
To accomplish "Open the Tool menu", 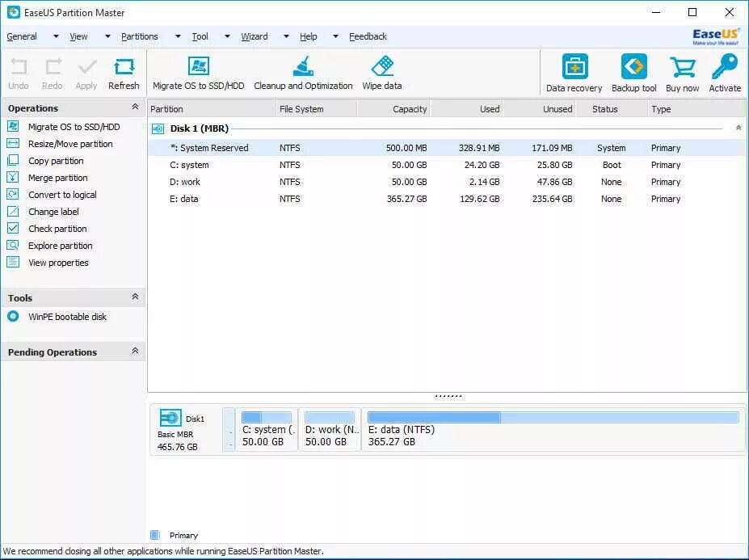I will click(200, 36).
